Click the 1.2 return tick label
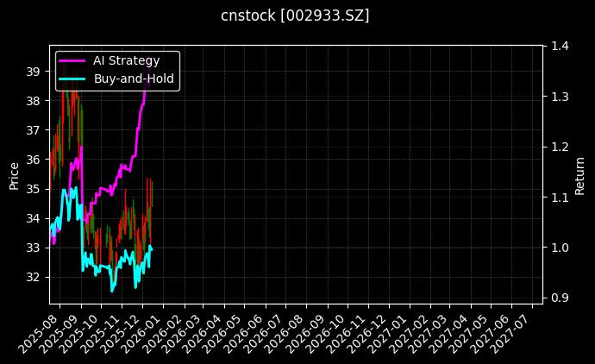Viewport: 595px width, 364px height. coord(559,147)
